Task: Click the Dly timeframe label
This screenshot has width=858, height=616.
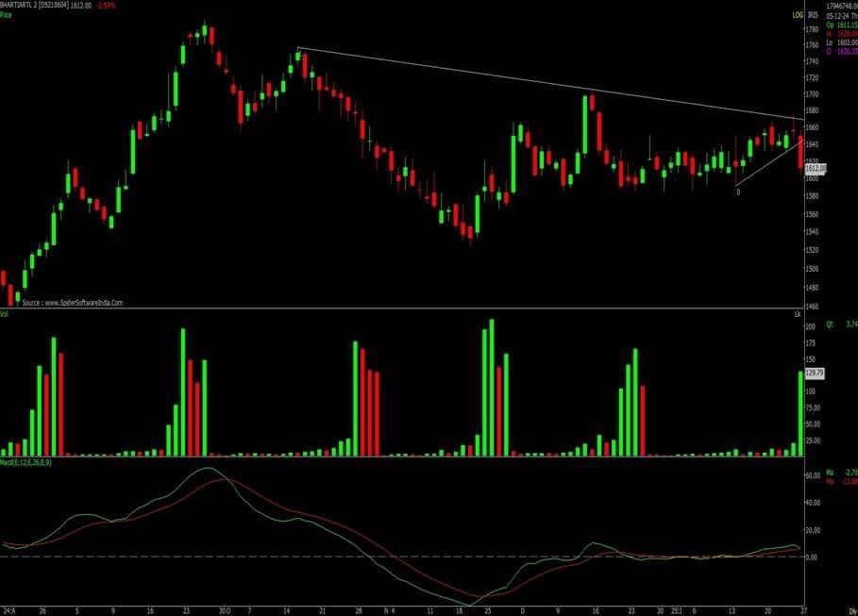Action: 850,611
